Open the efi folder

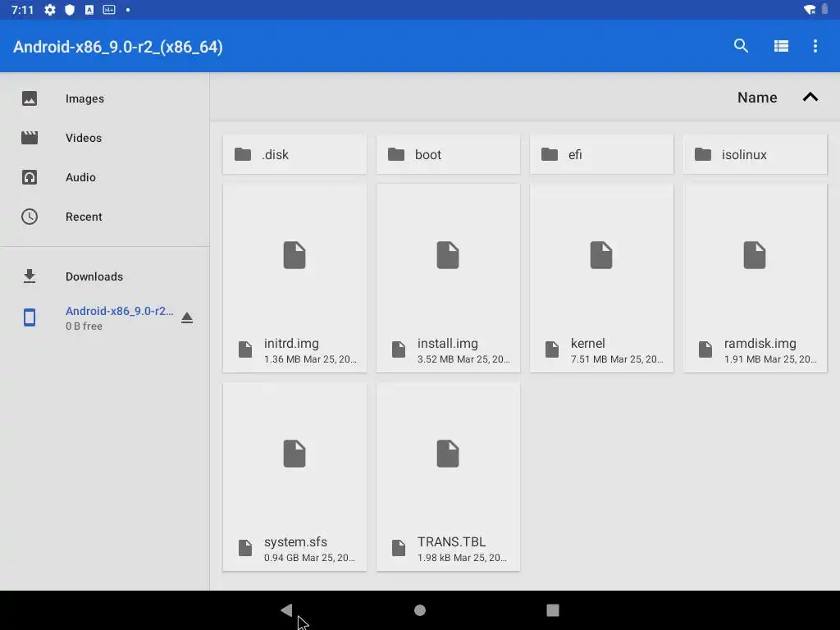point(601,154)
